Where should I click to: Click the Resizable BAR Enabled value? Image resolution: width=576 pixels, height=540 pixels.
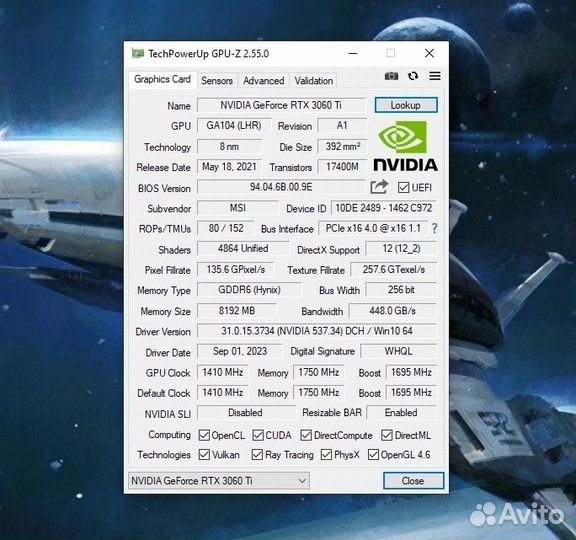coord(402,413)
